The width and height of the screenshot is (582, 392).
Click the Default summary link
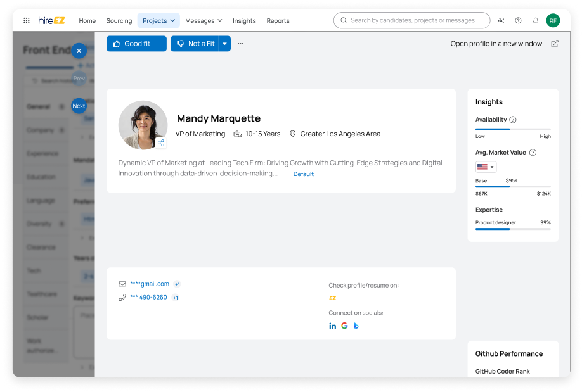303,174
